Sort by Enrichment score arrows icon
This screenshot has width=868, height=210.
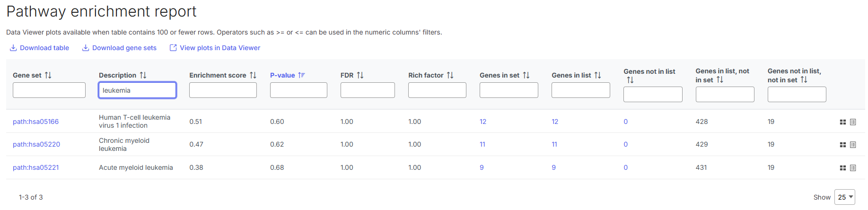click(253, 75)
